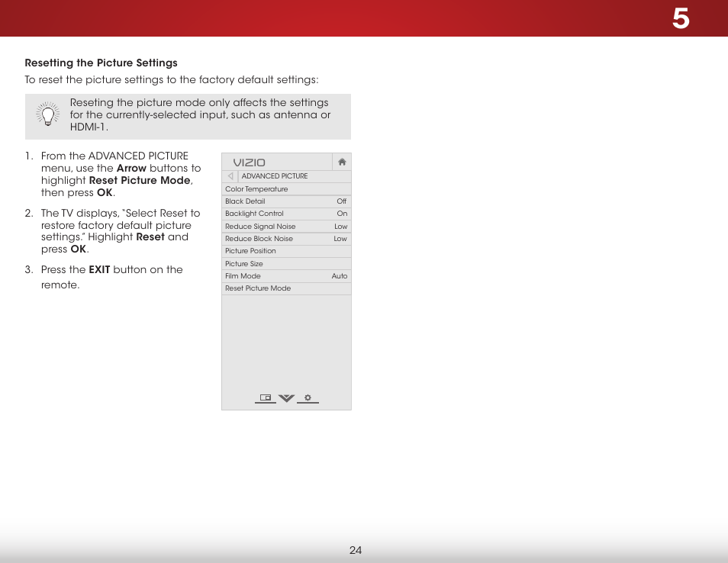Click the chapter number 5 in header
The height and width of the screenshot is (563, 728).
(681, 19)
